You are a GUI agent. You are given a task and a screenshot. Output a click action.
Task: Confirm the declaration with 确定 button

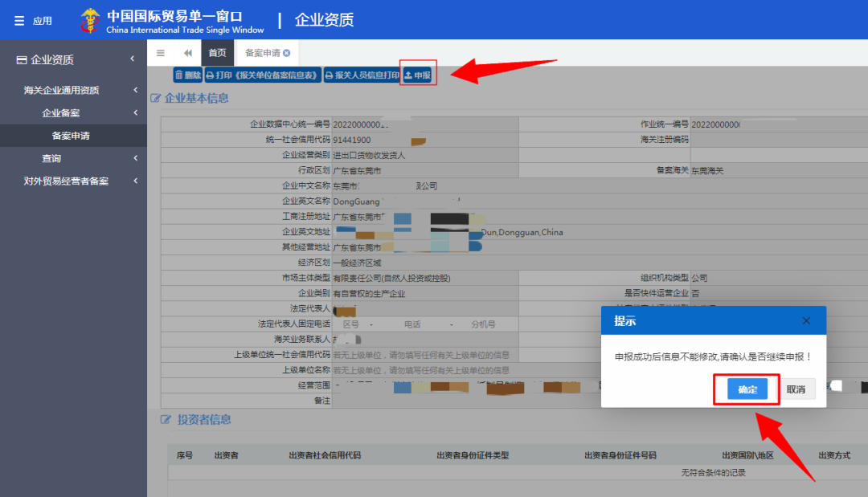(747, 389)
